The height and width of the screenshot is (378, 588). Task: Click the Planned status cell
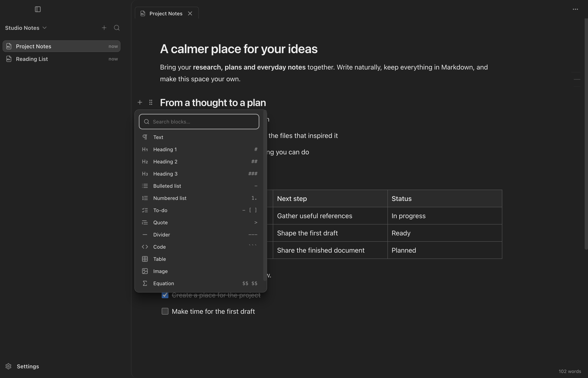(x=445, y=250)
